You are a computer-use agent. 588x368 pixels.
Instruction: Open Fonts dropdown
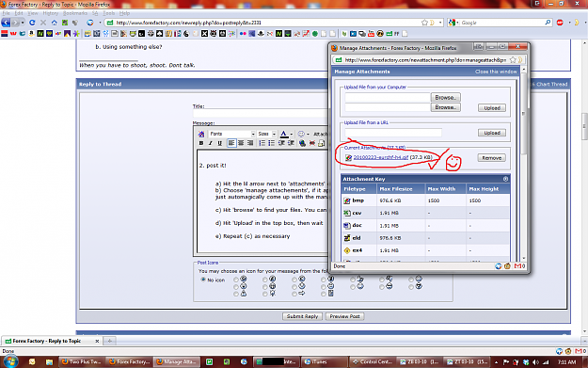pyautogui.click(x=232, y=134)
